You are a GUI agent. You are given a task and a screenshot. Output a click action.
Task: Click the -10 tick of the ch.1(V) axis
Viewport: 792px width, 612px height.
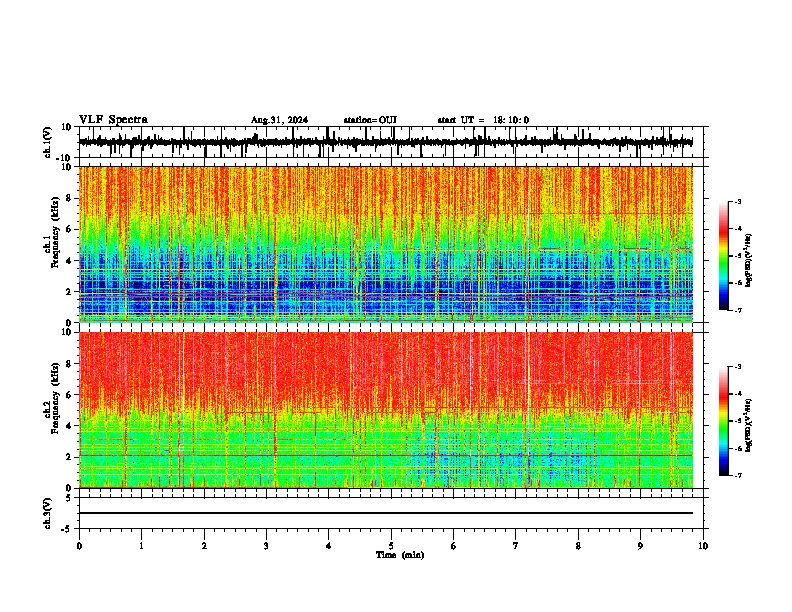coord(65,158)
